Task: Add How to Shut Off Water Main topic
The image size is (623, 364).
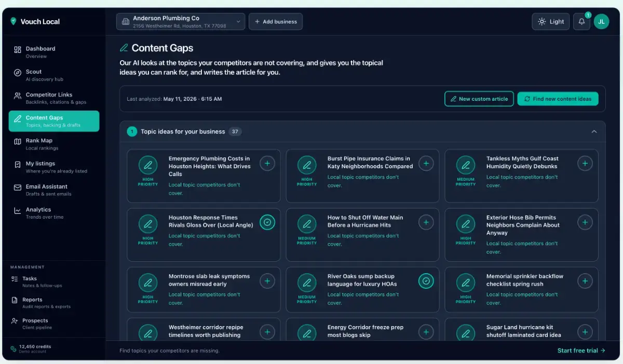Action: [x=426, y=222]
